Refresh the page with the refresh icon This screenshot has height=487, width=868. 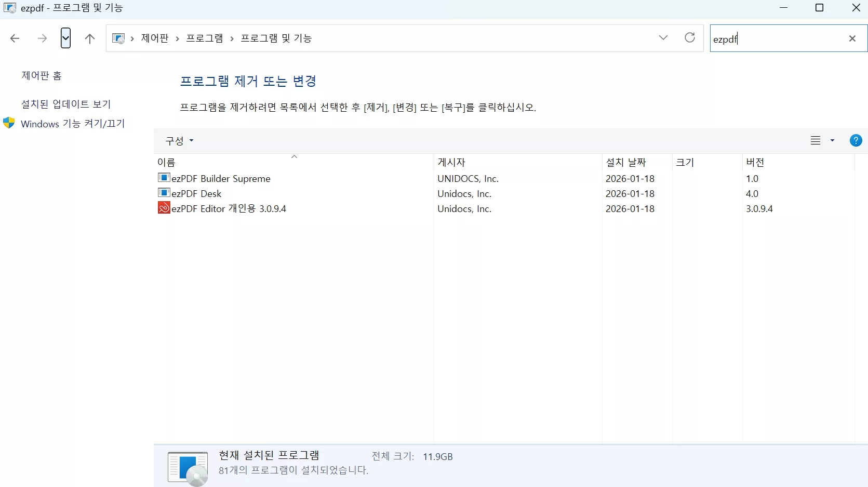[x=690, y=37]
